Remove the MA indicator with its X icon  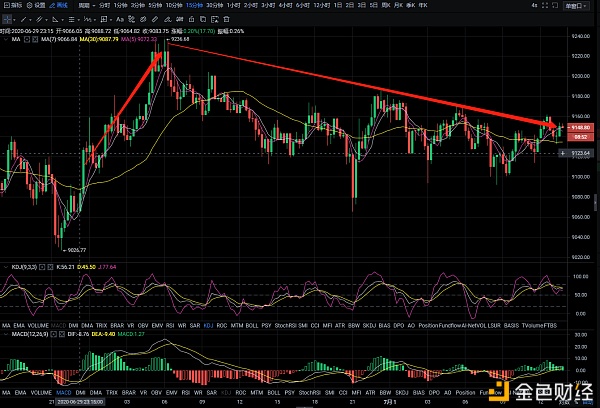pos(35,39)
